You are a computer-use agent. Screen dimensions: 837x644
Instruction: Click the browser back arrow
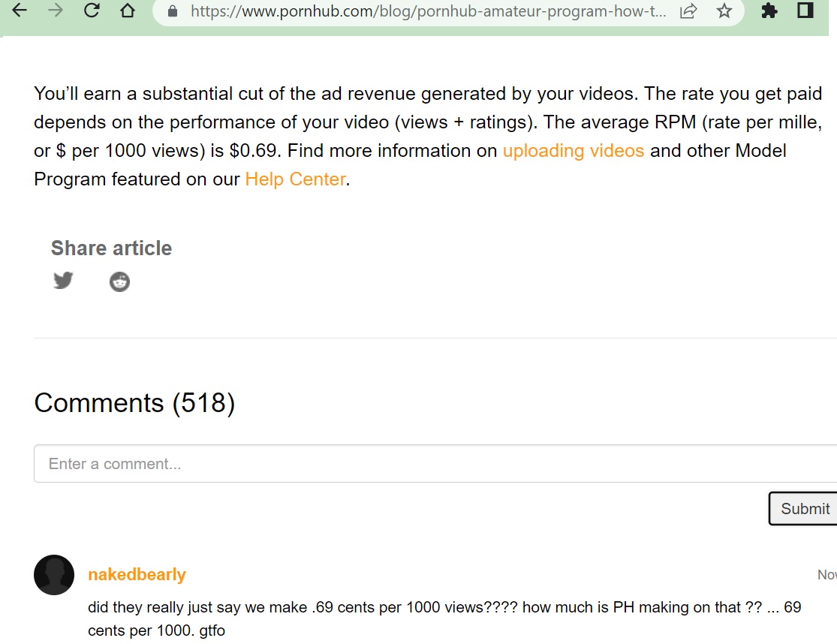[20, 11]
